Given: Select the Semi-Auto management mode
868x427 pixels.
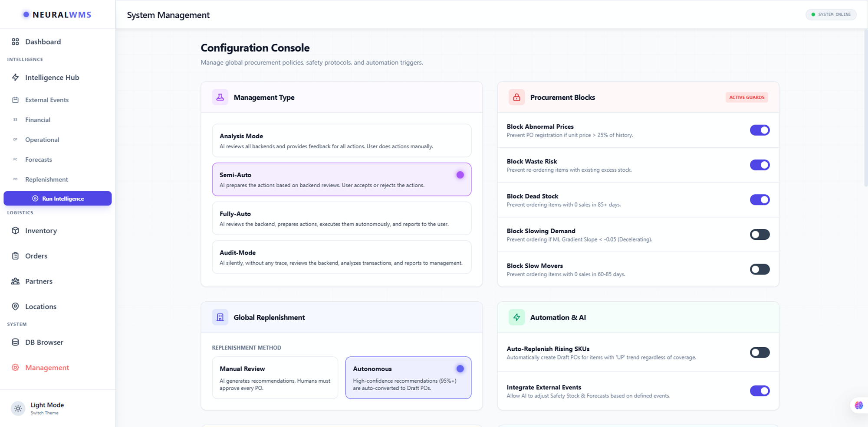Looking at the screenshot, I should pyautogui.click(x=342, y=179).
